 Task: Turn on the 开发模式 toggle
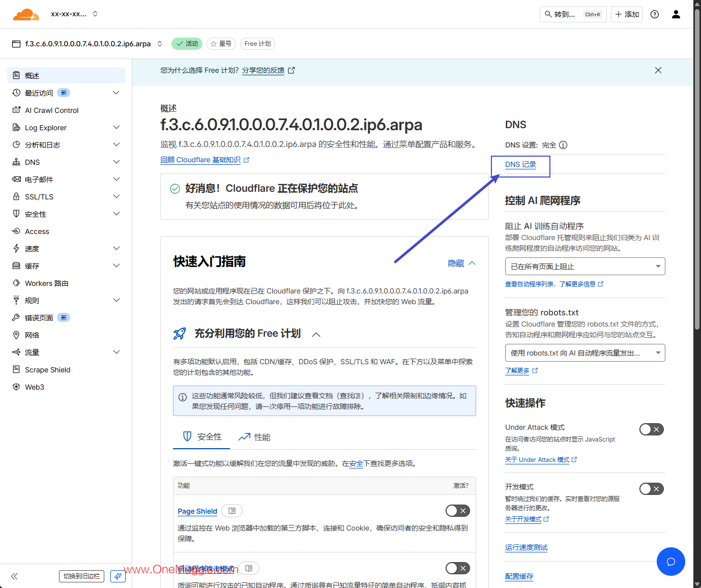(x=652, y=489)
